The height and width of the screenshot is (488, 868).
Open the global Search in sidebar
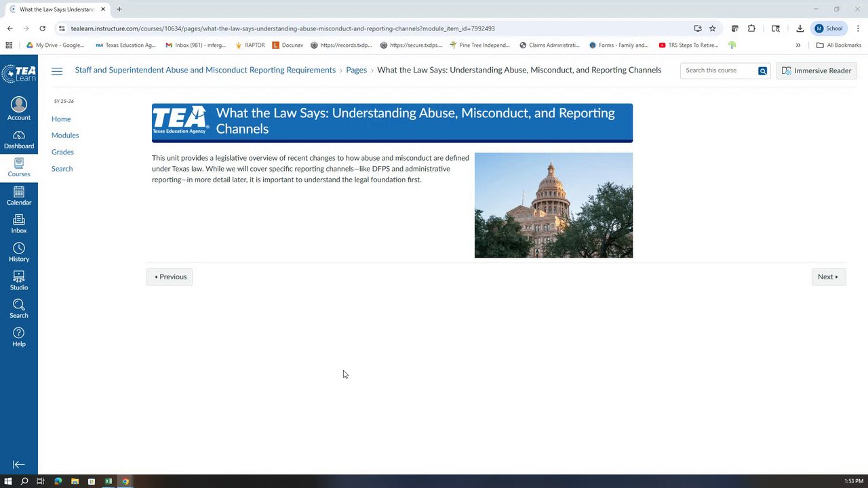[19, 309]
